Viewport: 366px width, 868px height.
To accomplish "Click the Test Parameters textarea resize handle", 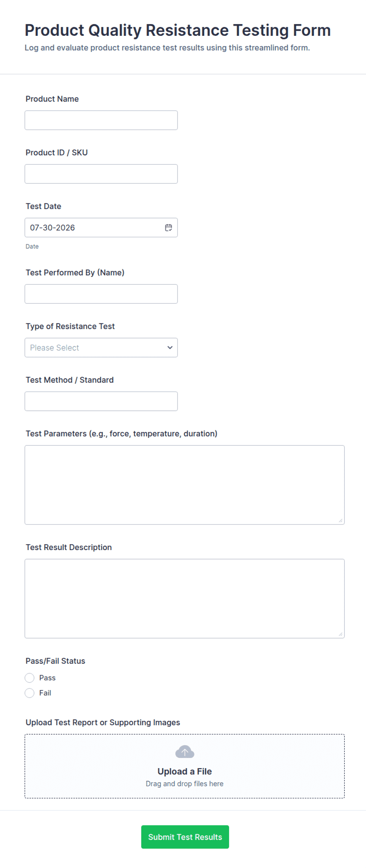I will 340,520.
